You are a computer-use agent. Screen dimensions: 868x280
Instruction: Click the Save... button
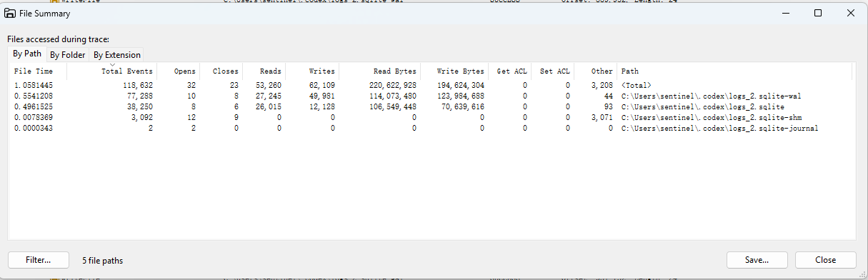click(x=757, y=260)
